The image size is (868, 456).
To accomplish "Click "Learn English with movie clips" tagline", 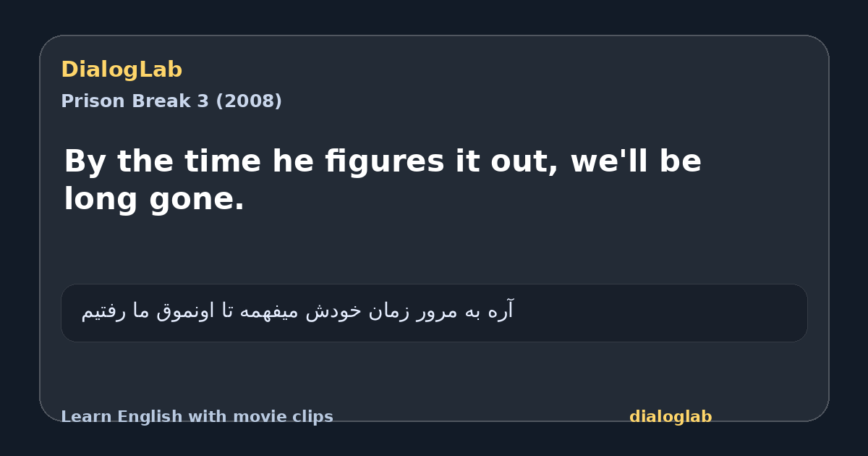I will 197,417.
